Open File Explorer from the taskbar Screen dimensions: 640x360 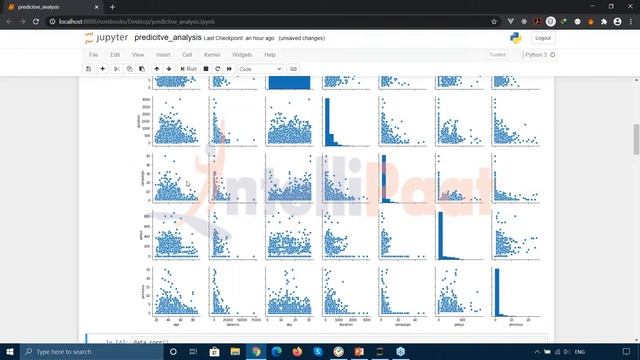235,351
